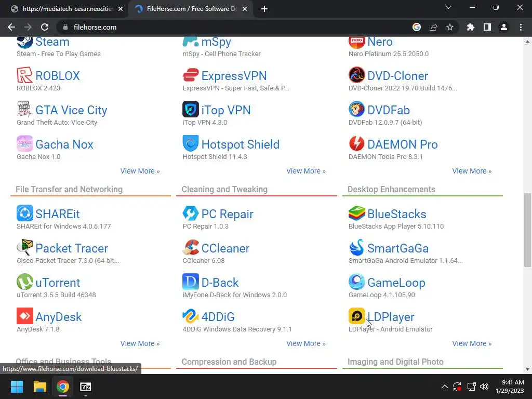This screenshot has height=399, width=532.
Task: Open 7-Zip from the taskbar
Action: [x=86, y=387]
